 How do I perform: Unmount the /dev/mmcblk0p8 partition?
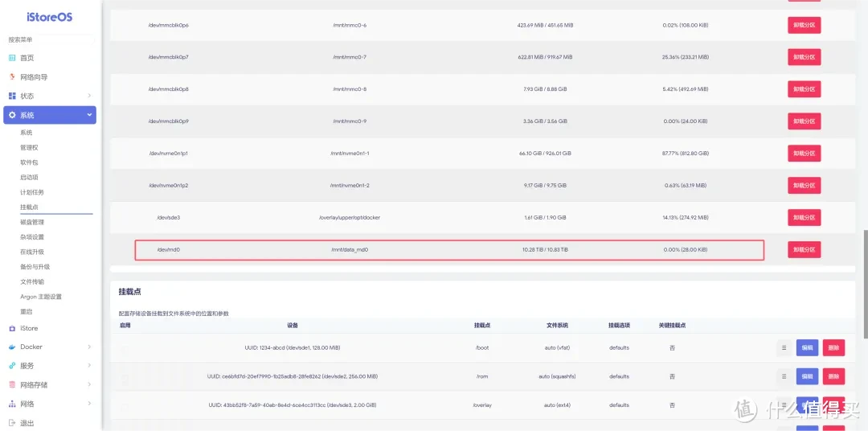click(x=804, y=89)
